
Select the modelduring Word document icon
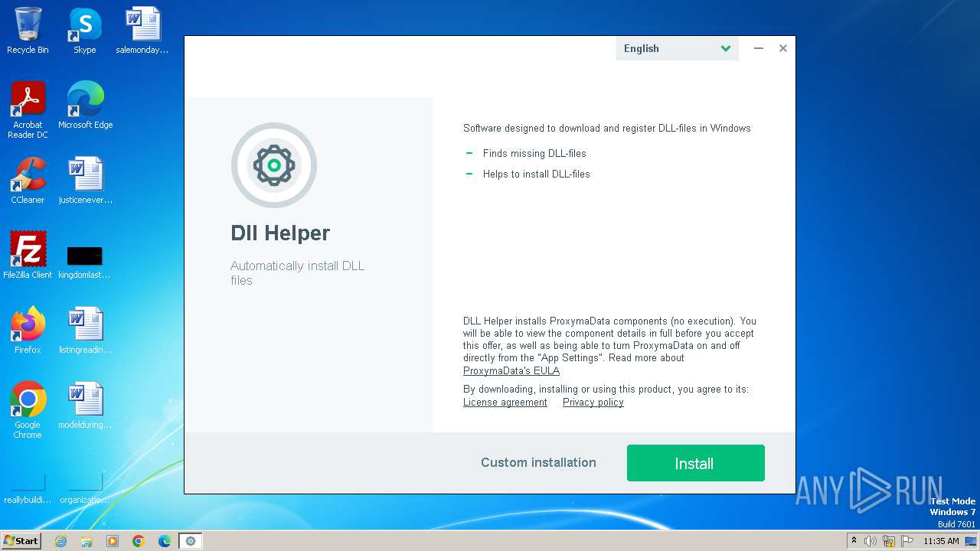pos(85,406)
